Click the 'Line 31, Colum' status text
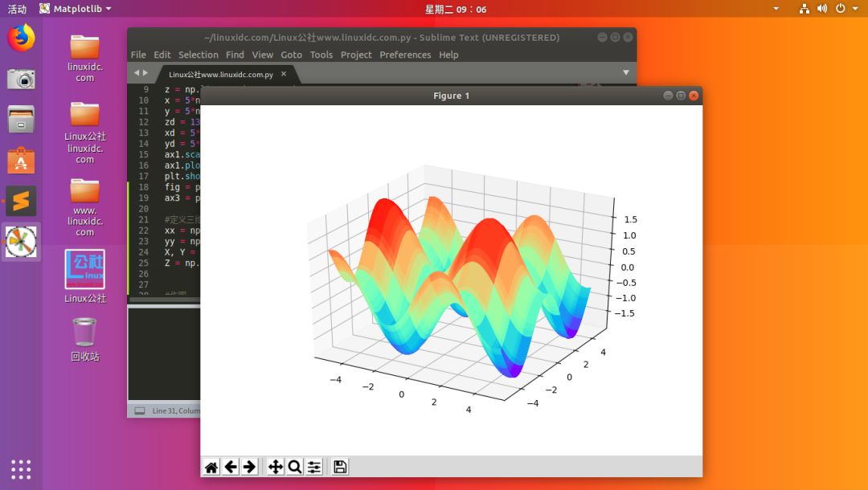868x490 pixels. point(176,411)
